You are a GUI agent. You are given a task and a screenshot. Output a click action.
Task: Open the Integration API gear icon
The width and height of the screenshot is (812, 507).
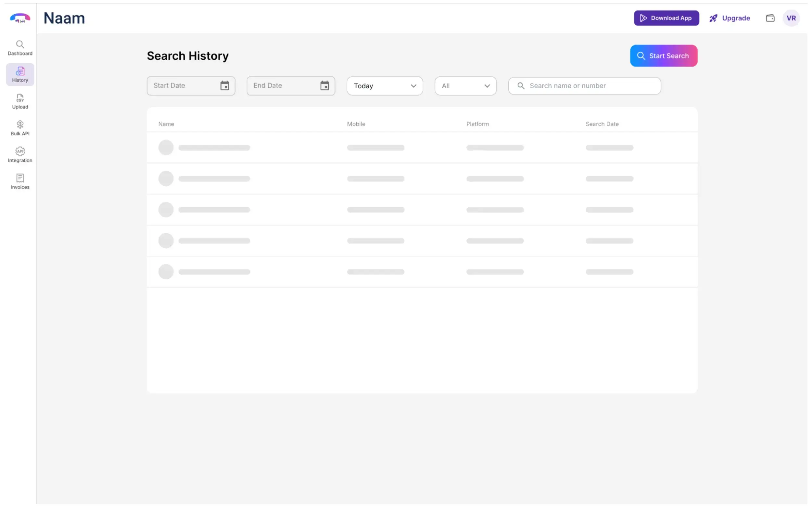point(20,152)
